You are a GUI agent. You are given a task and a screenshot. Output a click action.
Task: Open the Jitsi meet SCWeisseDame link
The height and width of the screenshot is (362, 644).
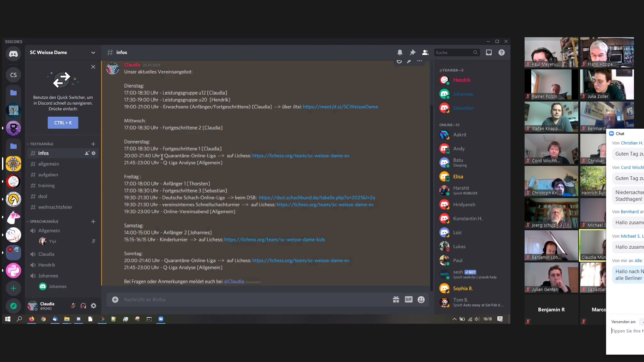click(340, 107)
